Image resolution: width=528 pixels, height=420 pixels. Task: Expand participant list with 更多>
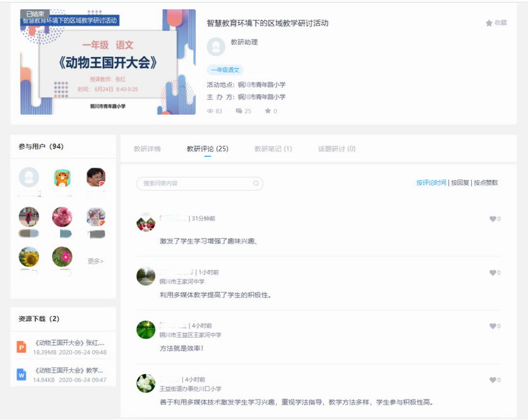pos(95,261)
